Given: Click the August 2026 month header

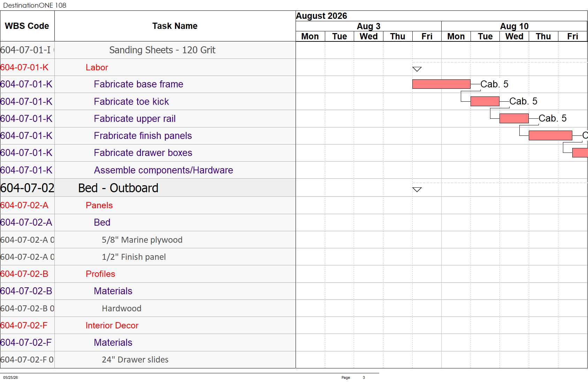Looking at the screenshot, I should coord(321,16).
